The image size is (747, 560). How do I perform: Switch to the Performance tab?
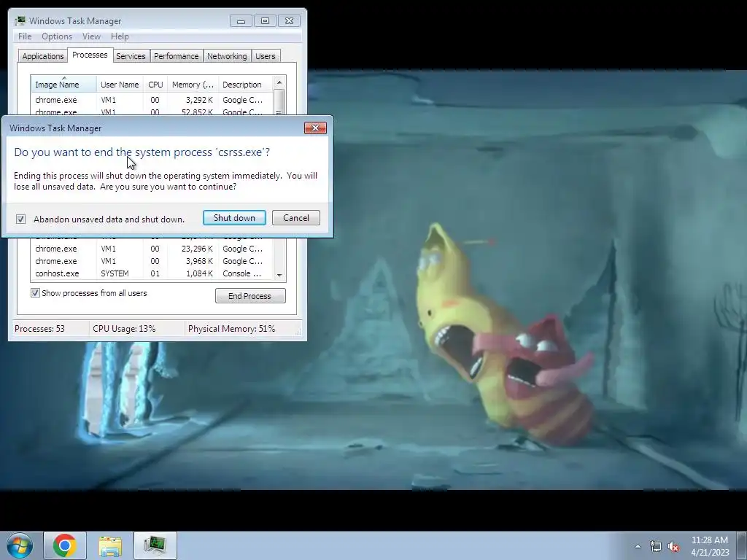pos(177,56)
